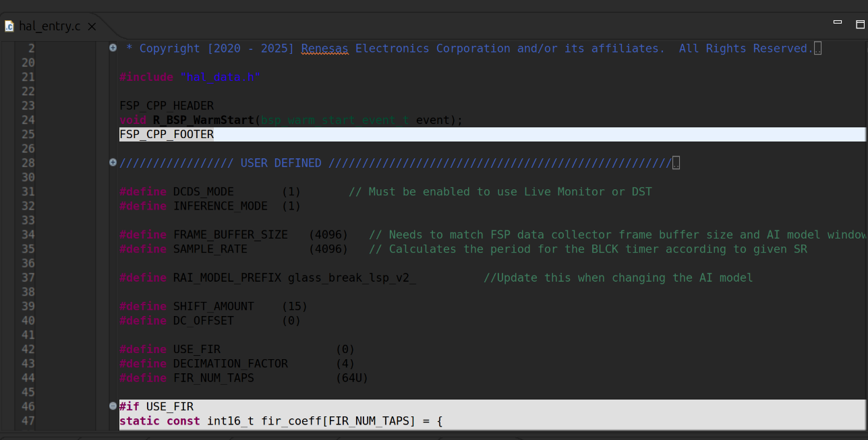Place cursor on the DECIMATION_FACTOR define
This screenshot has height=440, width=868.
[x=230, y=364]
